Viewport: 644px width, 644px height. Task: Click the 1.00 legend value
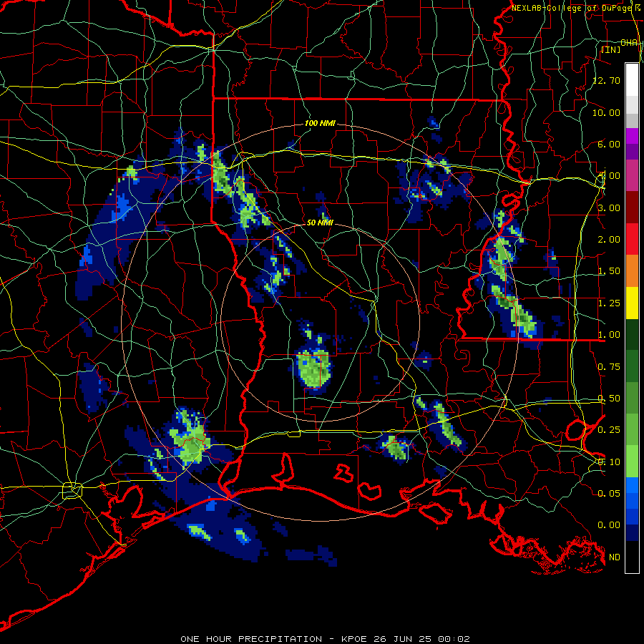tap(609, 335)
